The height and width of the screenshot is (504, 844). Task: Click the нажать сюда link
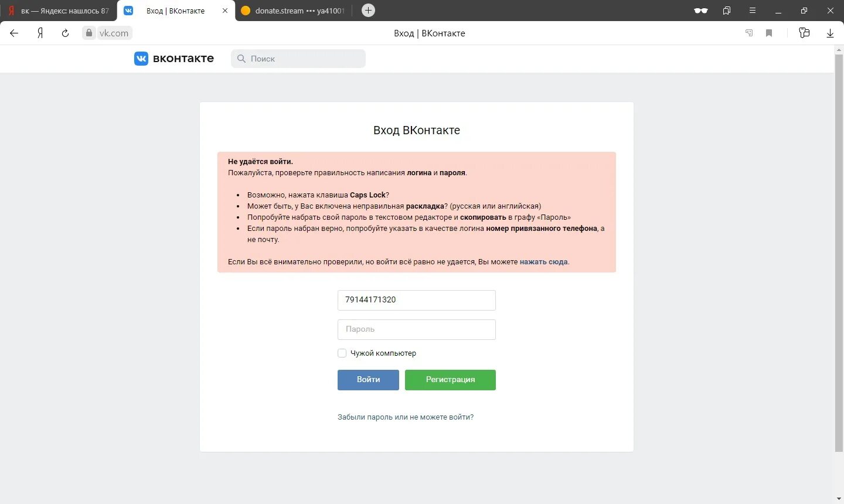(543, 262)
